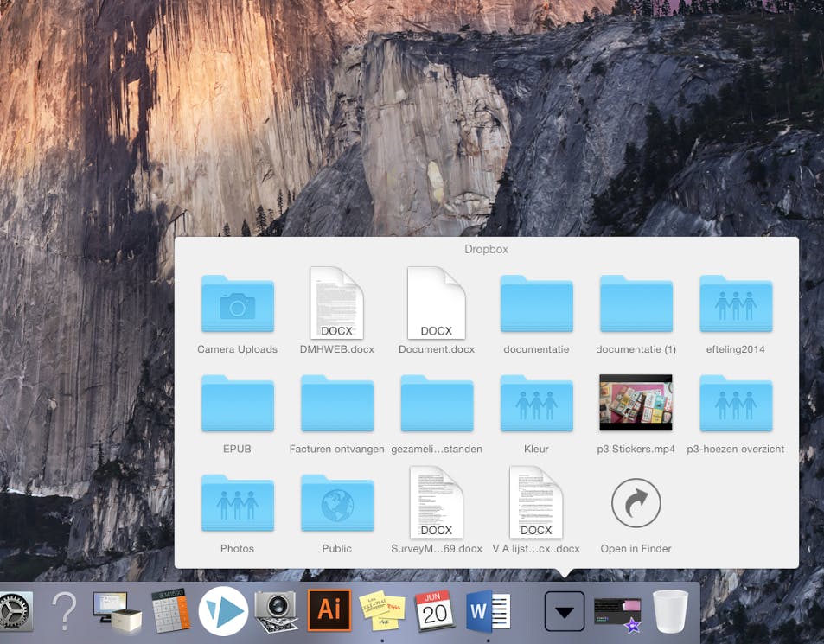Open the documentatie folder
Image resolution: width=824 pixels, height=644 pixels.
click(x=536, y=303)
